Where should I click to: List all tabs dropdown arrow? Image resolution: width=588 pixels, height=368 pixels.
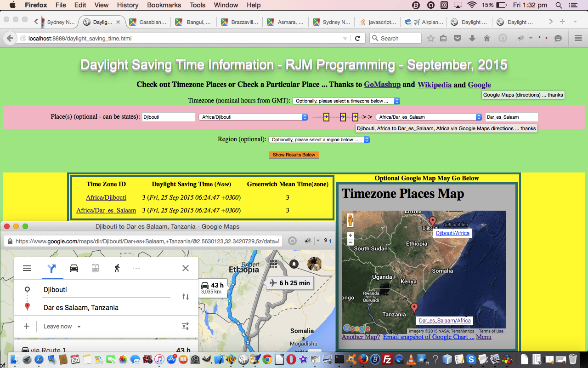tap(575, 22)
